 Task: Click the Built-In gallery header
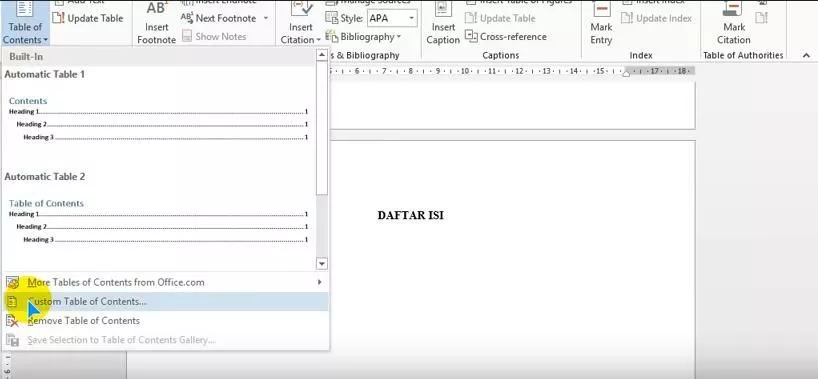coord(158,56)
